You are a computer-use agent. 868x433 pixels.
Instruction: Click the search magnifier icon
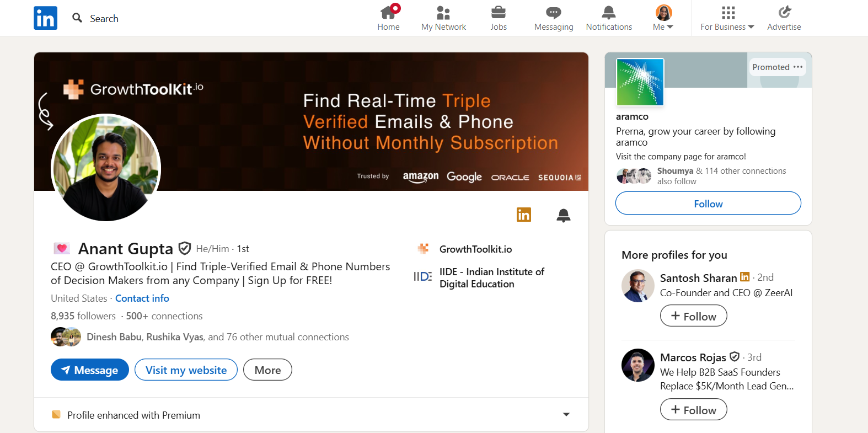point(77,18)
